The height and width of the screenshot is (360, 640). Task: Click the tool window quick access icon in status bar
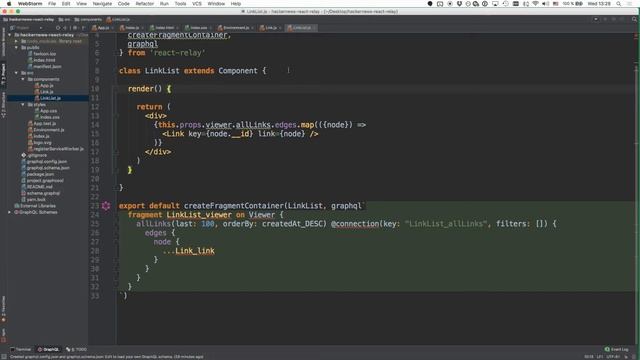[4, 357]
